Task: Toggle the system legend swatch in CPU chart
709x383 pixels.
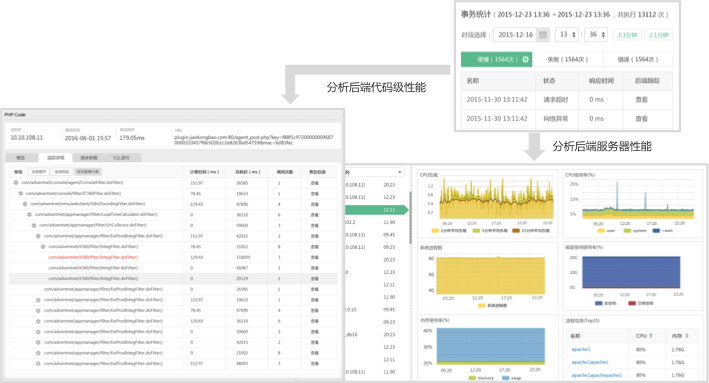Action: coord(627,231)
